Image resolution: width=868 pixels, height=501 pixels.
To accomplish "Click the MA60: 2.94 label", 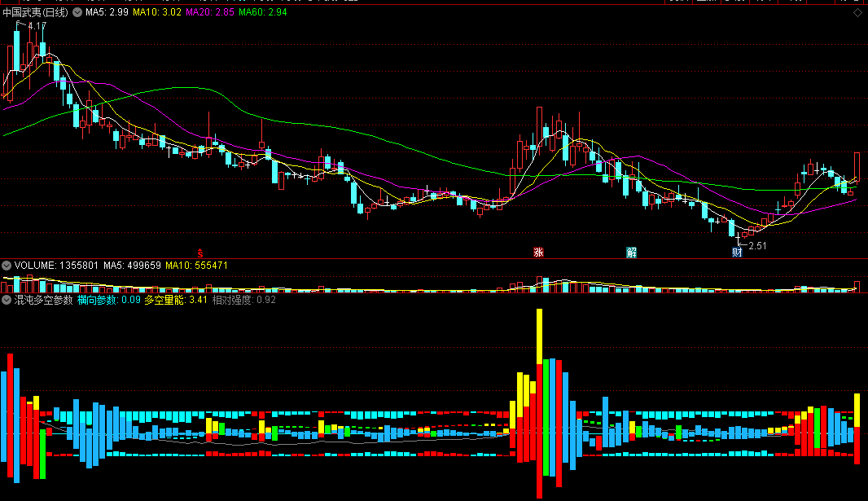I will tap(263, 12).
